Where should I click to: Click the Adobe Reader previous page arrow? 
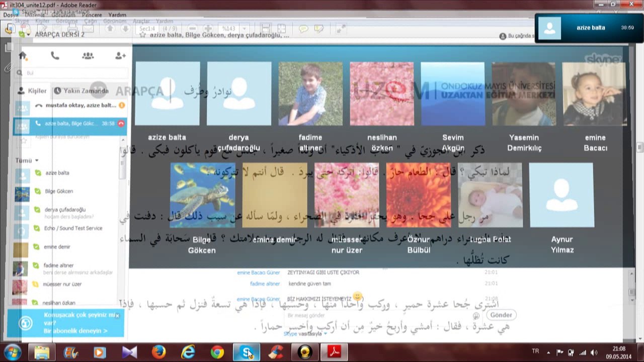click(110, 29)
